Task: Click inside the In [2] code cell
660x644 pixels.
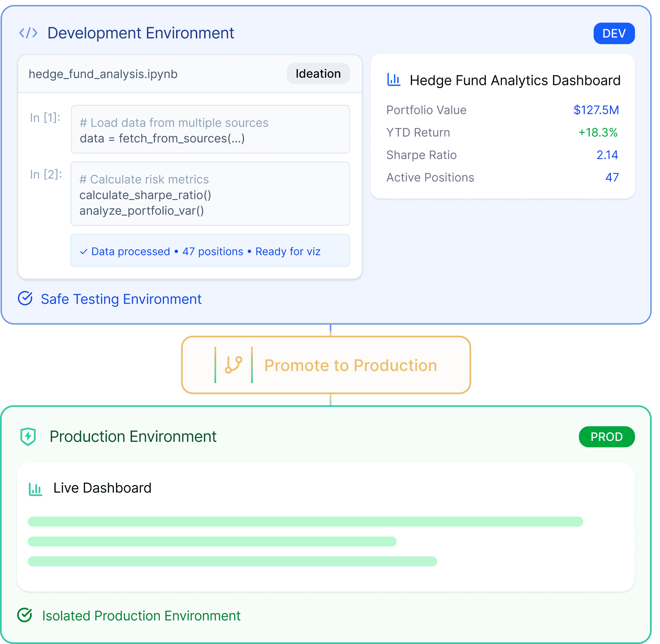Action: [210, 194]
